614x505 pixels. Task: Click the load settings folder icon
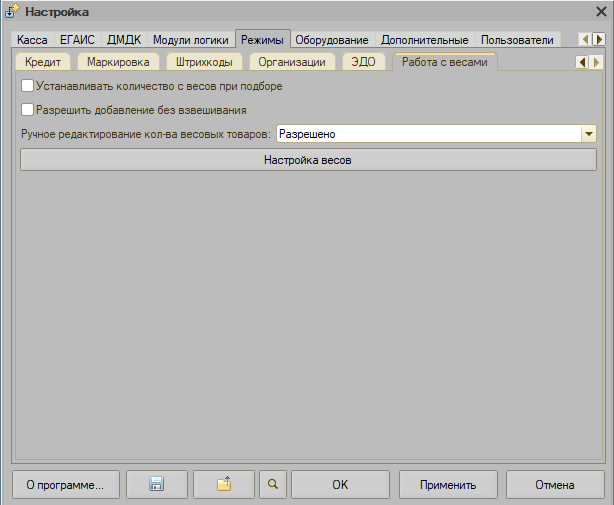click(224, 484)
